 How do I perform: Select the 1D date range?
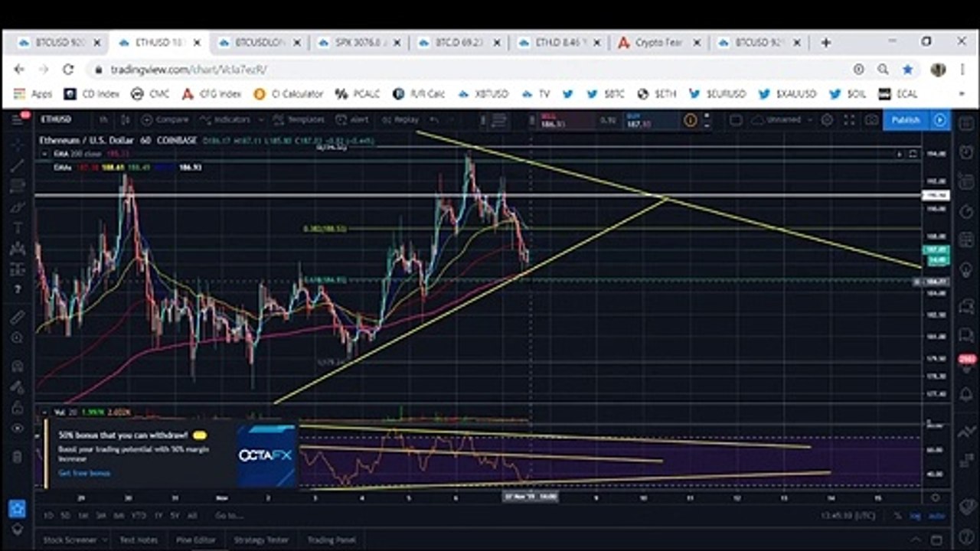(x=49, y=516)
